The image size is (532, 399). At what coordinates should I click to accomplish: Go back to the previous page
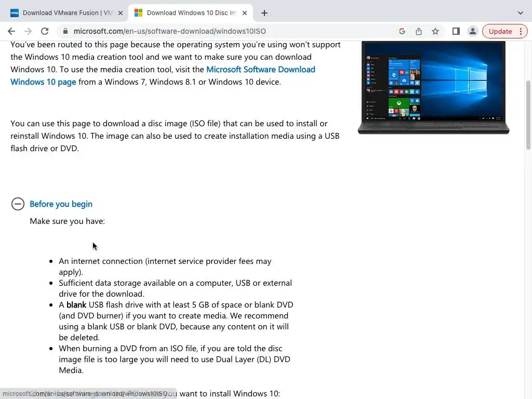click(11, 31)
